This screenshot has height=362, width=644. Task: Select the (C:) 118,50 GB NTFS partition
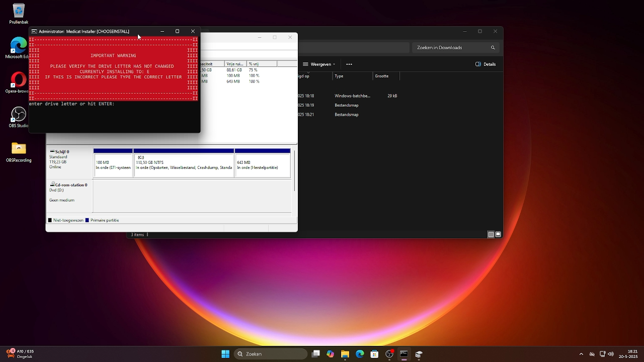[x=184, y=163]
